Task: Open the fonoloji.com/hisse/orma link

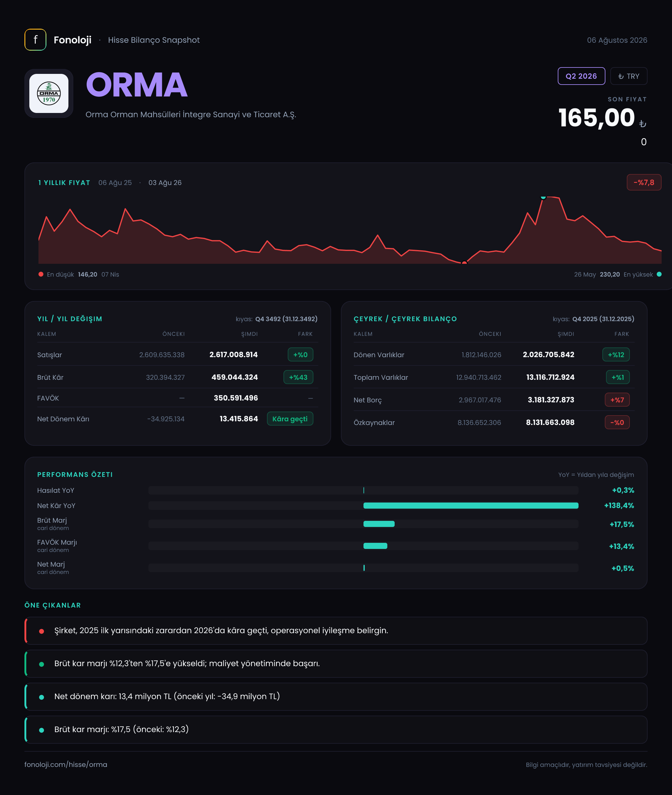Action: pos(66,764)
